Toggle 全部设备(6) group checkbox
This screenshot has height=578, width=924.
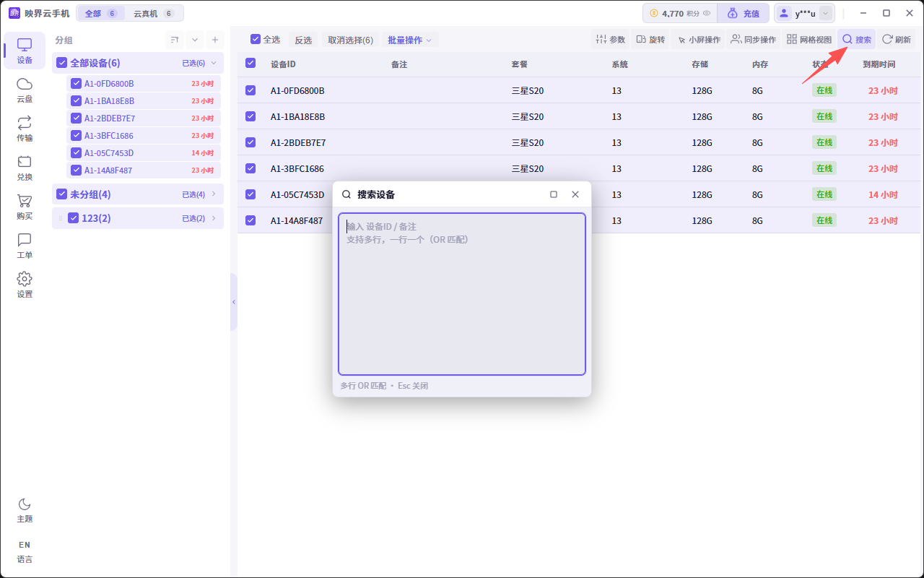pos(62,63)
